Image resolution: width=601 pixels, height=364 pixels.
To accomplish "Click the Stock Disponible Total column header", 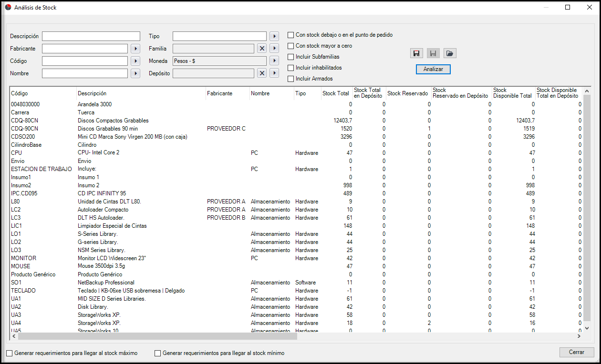I will [x=513, y=93].
